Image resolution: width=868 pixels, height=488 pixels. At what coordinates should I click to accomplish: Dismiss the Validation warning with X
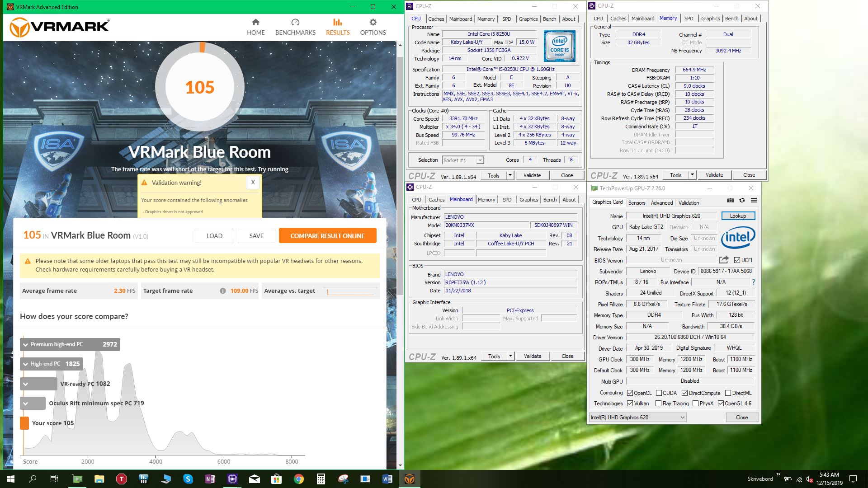pos(253,183)
